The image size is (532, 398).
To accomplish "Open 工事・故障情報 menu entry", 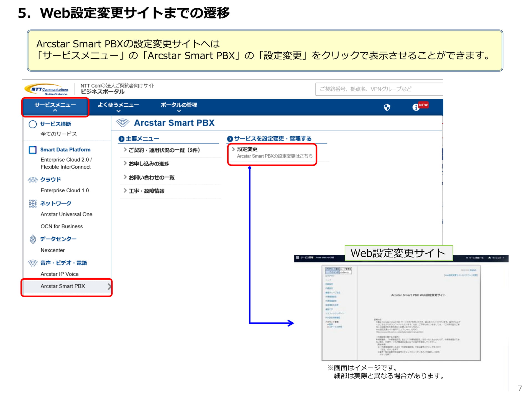I will point(147,191).
